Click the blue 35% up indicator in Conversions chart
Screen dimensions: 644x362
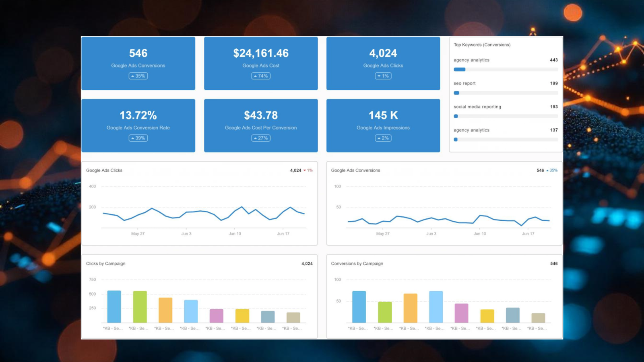[x=552, y=171]
